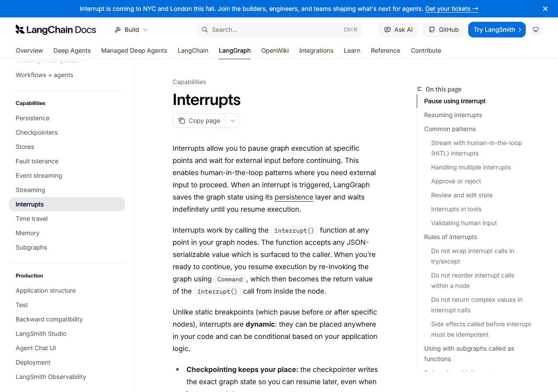
Task: Click the search magnifier icon
Action: pos(204,30)
